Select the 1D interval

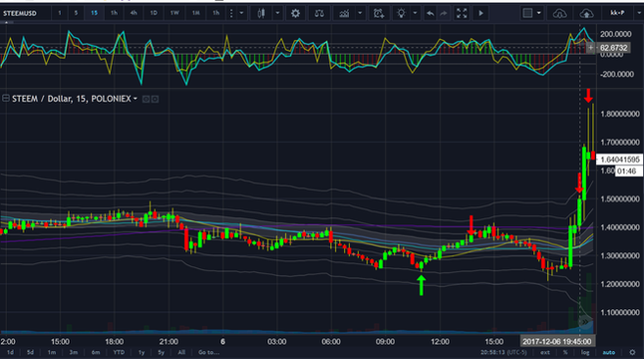tap(154, 13)
